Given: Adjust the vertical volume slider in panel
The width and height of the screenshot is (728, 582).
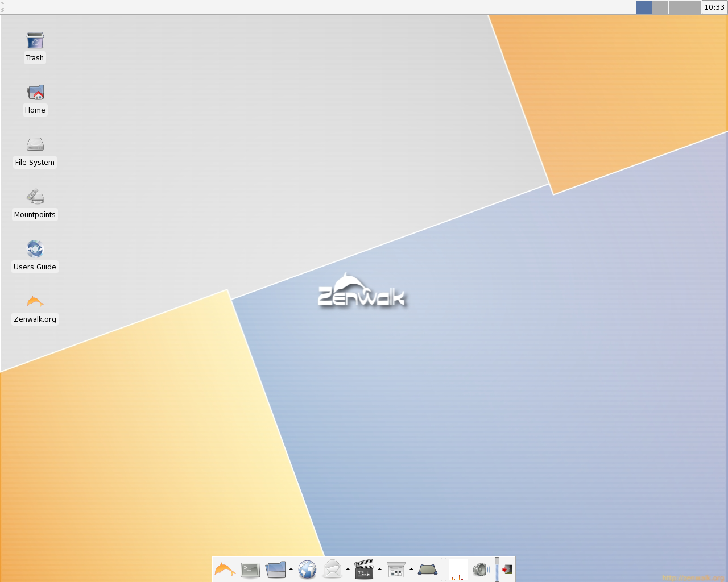Looking at the screenshot, I should point(497,569).
